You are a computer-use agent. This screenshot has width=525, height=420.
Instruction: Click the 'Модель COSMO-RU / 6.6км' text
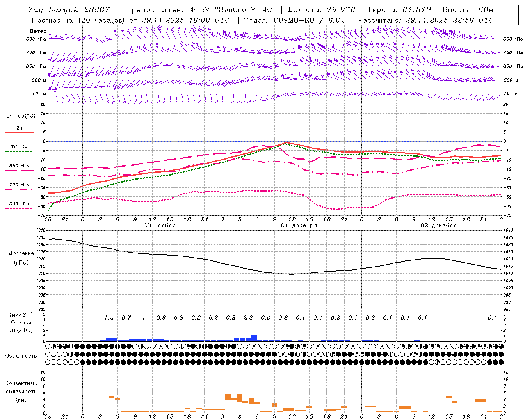pos(296,20)
